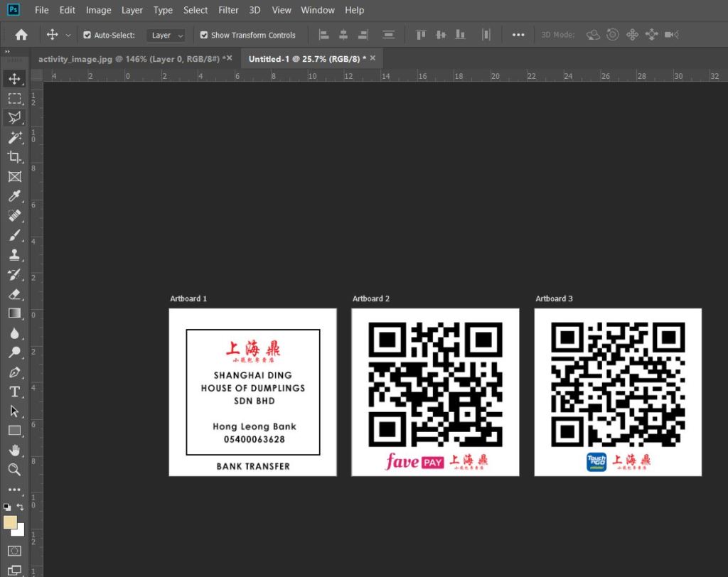Choose the Eraser tool

[x=14, y=293]
